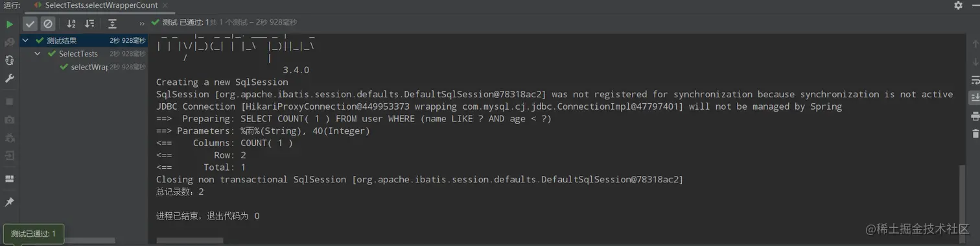The width and height of the screenshot is (980, 246).
Task: Print the console output
Action: coord(975,116)
